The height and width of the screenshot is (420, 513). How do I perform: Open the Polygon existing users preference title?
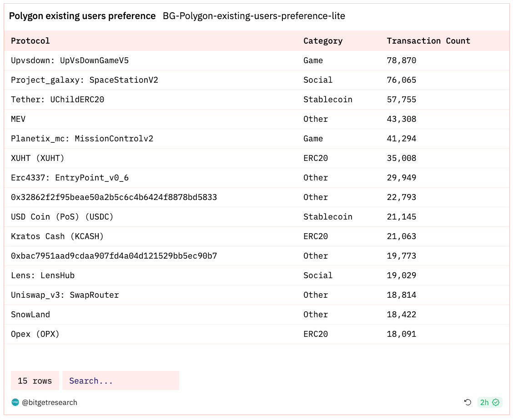[82, 16]
